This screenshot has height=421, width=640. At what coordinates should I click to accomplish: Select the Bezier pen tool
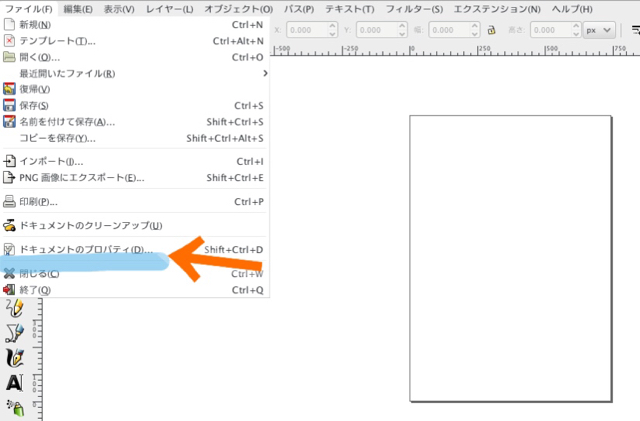coord(13,332)
